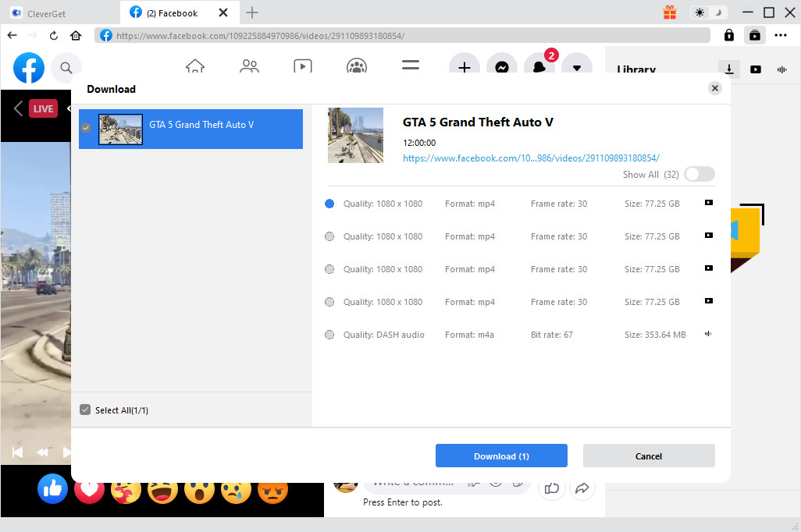
Task: Go to Facebook Home icon
Action: [195, 66]
